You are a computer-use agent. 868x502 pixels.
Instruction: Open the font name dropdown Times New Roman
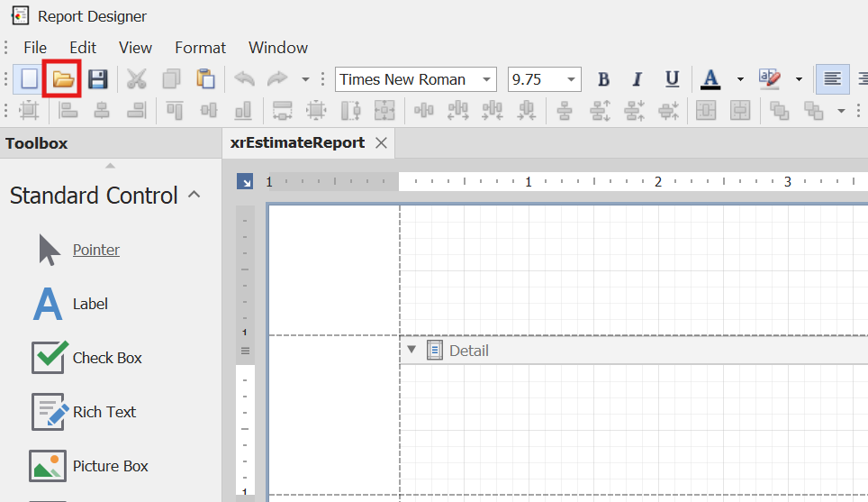pyautogui.click(x=486, y=79)
